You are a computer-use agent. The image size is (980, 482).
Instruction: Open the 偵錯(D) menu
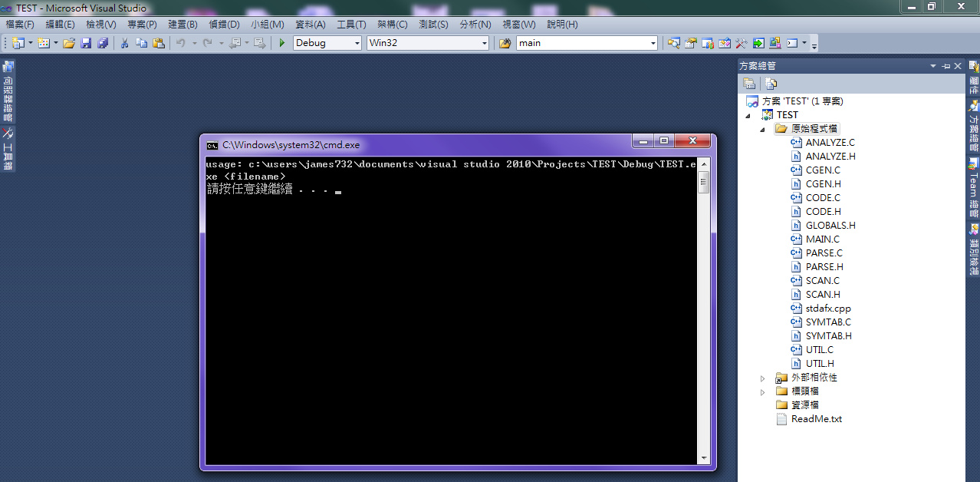224,25
